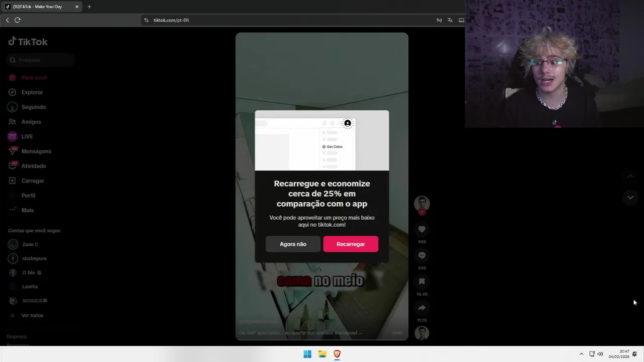Open the Perfil page

(x=28, y=196)
